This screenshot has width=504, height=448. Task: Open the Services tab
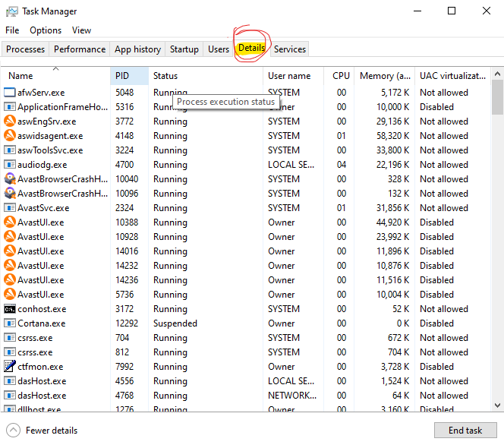click(290, 49)
